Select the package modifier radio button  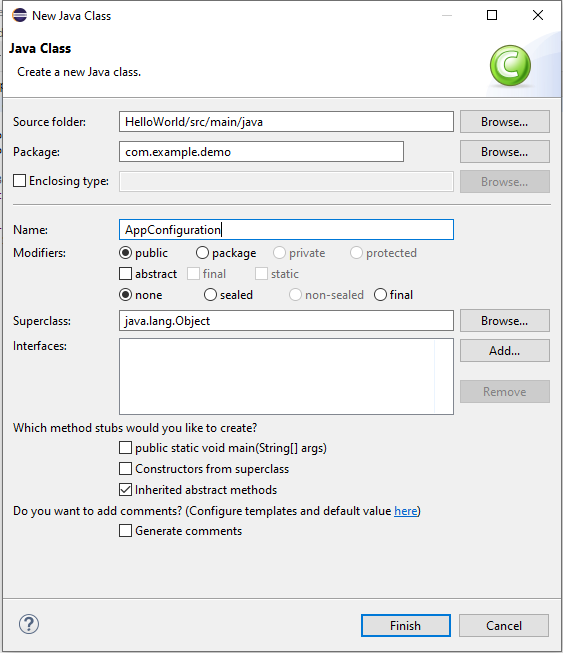click(202, 253)
